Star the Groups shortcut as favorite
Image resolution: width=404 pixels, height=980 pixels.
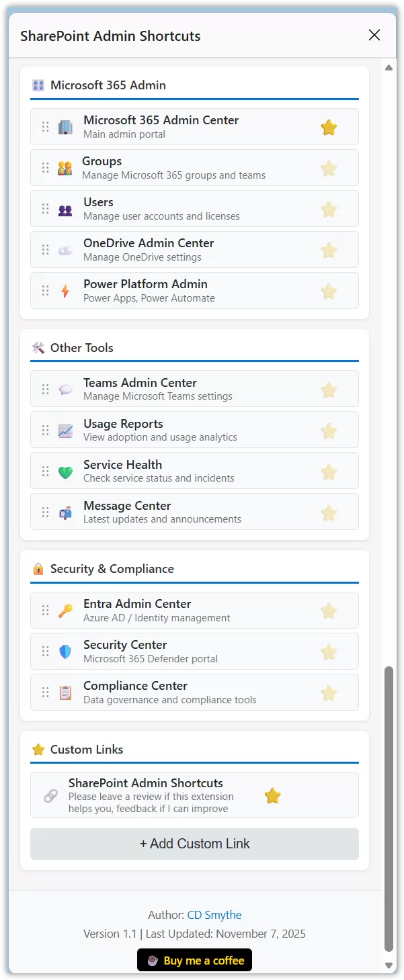tap(329, 168)
